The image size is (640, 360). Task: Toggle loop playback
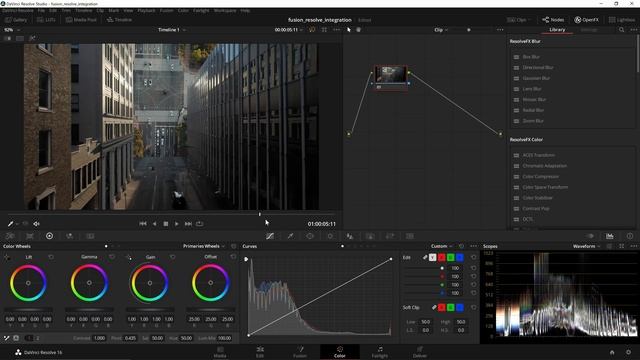[200, 224]
